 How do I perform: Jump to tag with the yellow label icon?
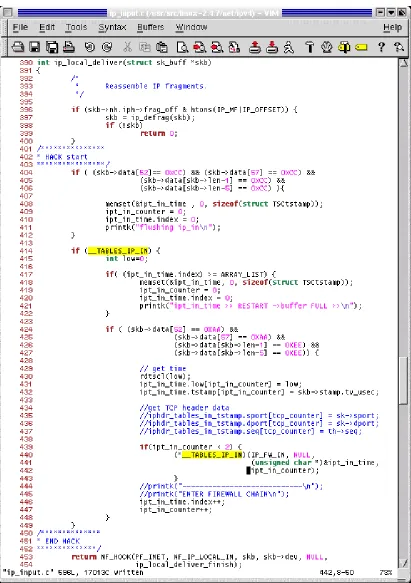(x=361, y=47)
